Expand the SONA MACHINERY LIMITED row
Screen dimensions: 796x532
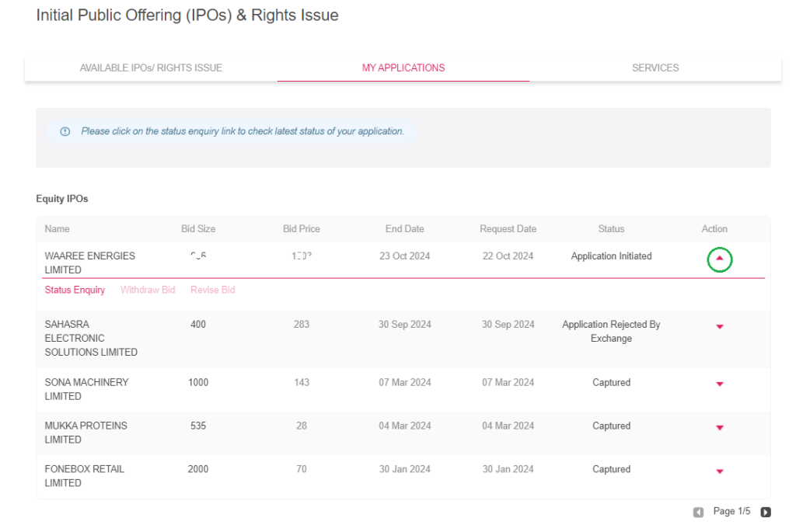click(x=719, y=384)
